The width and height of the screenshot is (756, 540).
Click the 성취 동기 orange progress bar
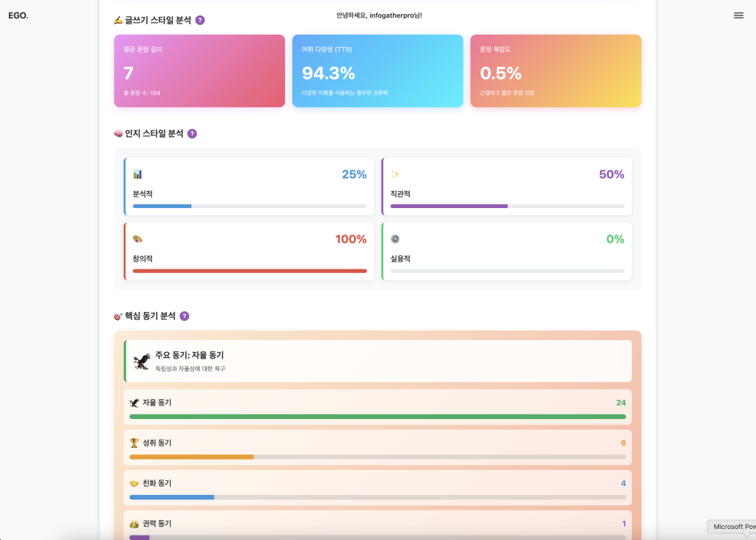coord(192,457)
